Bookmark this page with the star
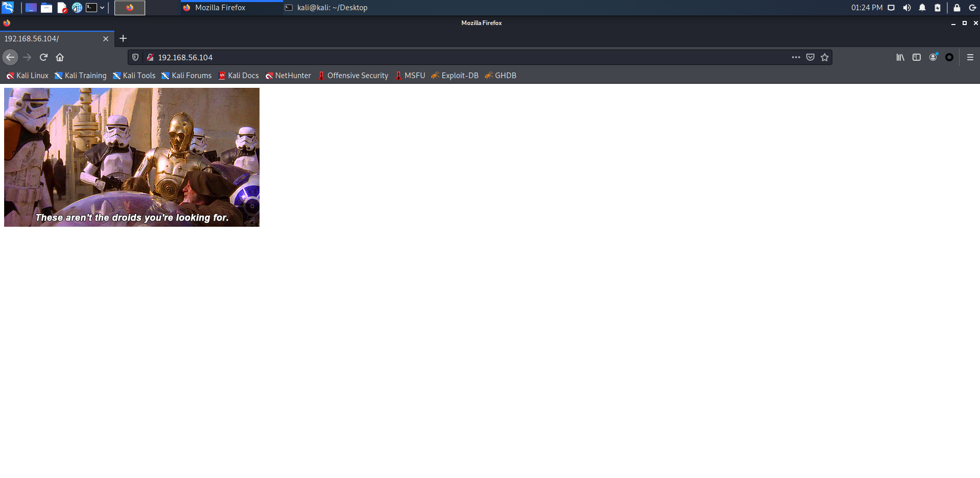 (825, 57)
